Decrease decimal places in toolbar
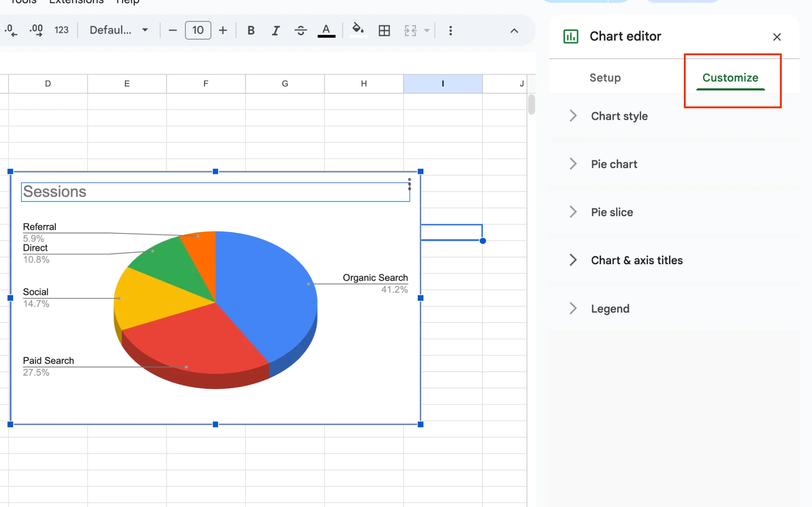 pos(11,30)
